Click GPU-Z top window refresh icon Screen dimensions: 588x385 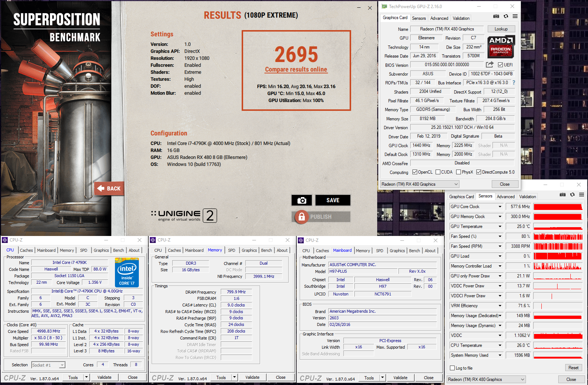[x=506, y=16]
